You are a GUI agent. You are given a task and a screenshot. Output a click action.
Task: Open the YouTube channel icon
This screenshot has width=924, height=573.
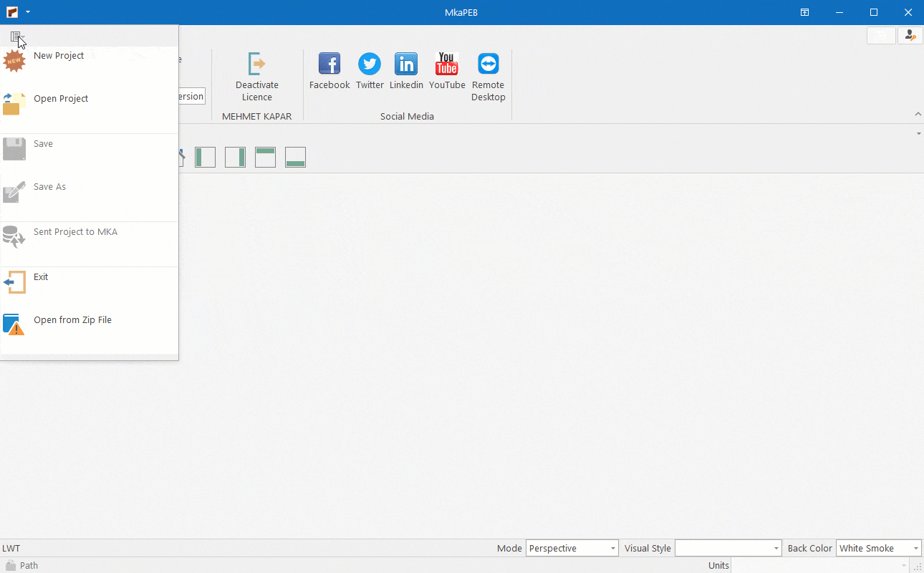[x=447, y=64]
